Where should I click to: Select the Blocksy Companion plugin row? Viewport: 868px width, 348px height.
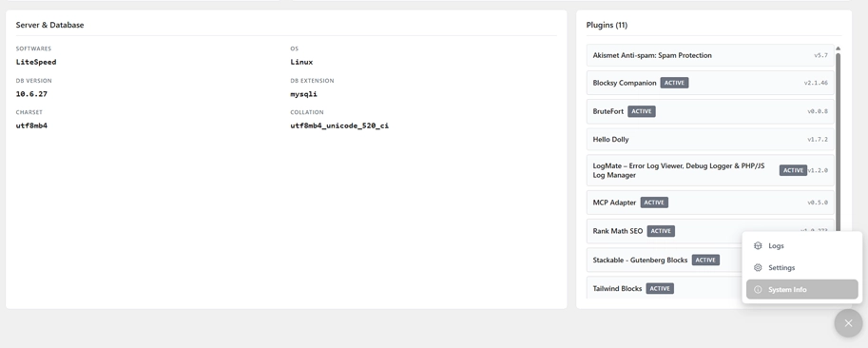pyautogui.click(x=710, y=83)
